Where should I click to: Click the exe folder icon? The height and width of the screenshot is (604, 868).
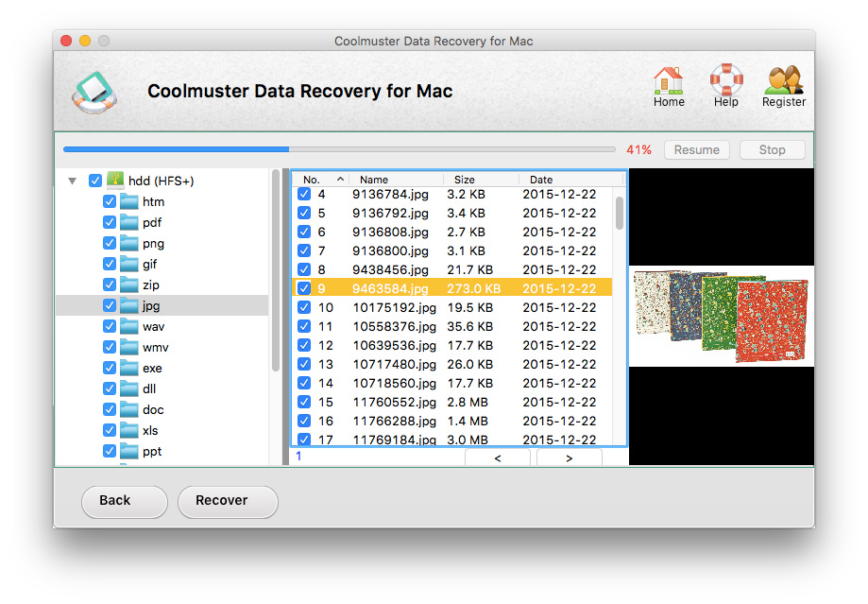tap(129, 368)
